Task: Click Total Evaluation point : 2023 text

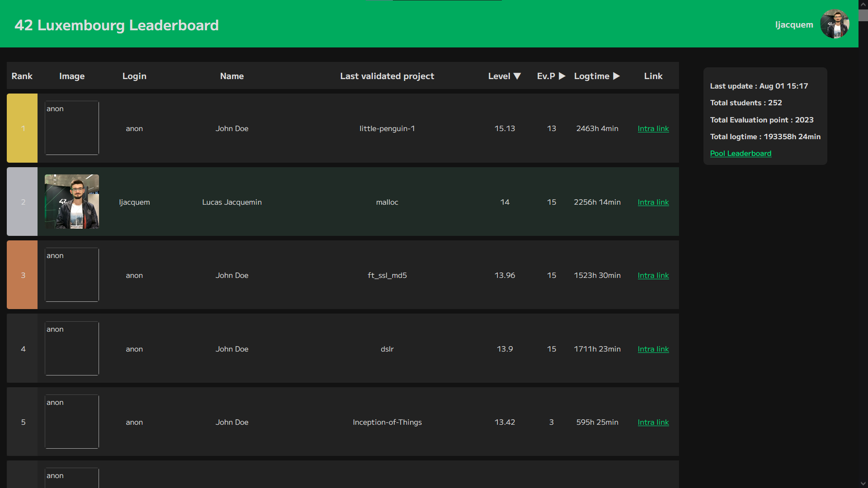Action: [x=762, y=120]
